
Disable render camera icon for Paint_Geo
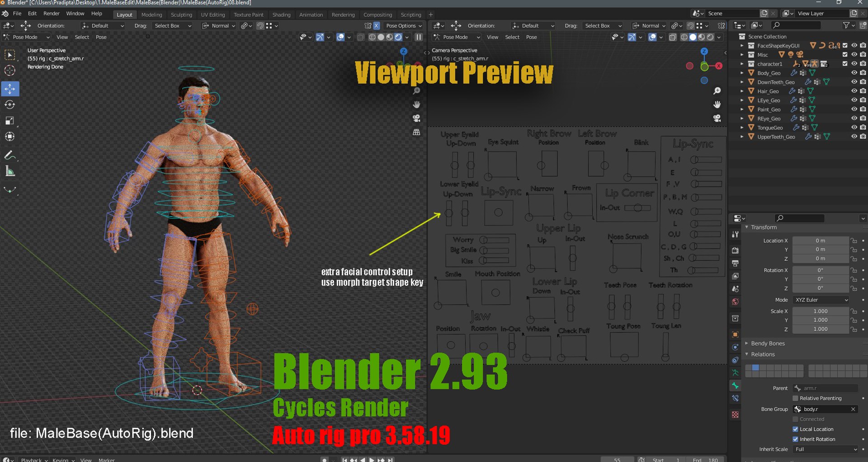(863, 109)
